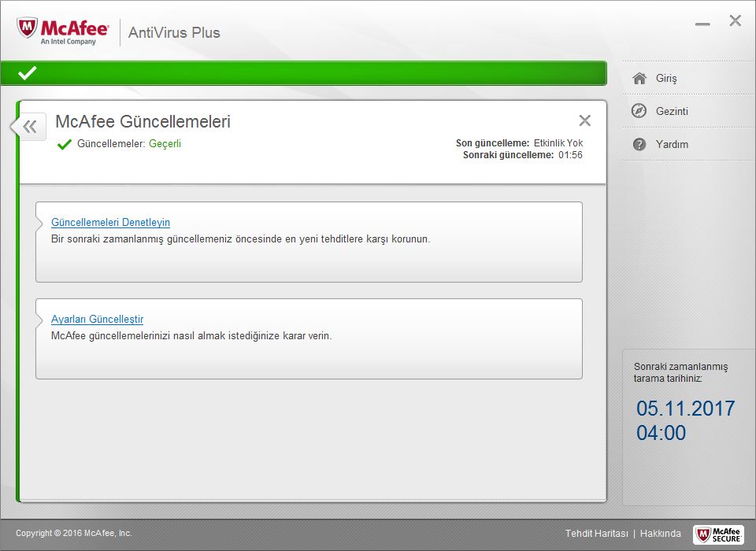Open the Hakkında link

click(x=661, y=534)
